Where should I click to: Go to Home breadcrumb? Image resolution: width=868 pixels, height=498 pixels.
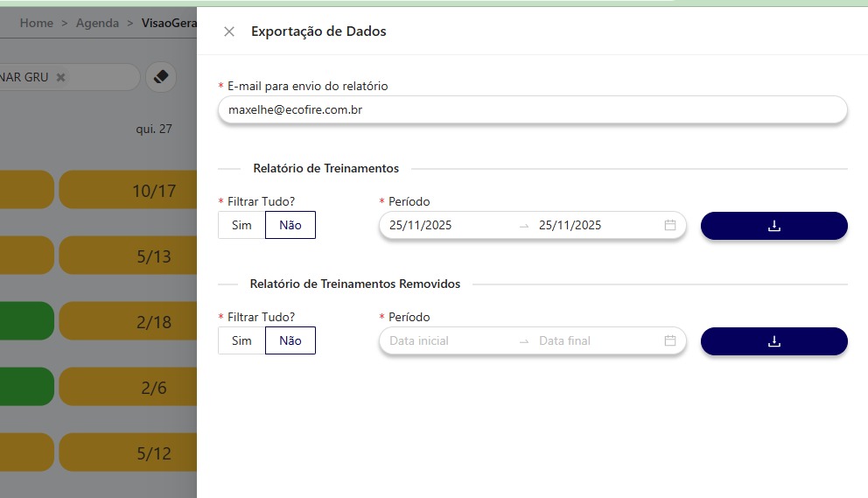pos(36,23)
